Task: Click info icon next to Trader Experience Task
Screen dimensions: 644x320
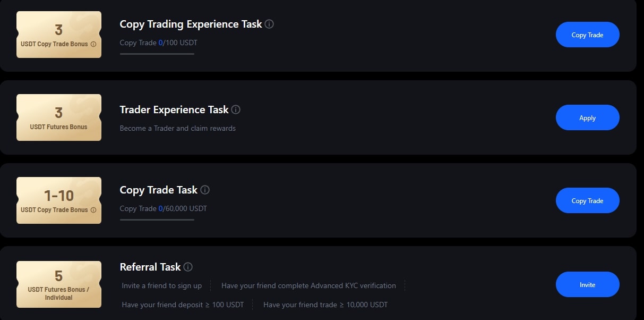Action: [x=236, y=110]
